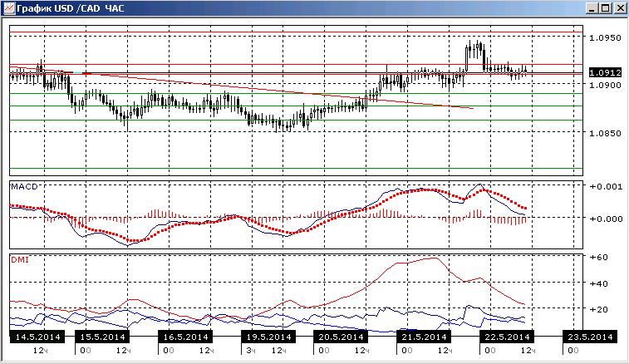The image size is (629, 364).
Task: Select the 20.5.2014 date marker
Action: pos(341,337)
